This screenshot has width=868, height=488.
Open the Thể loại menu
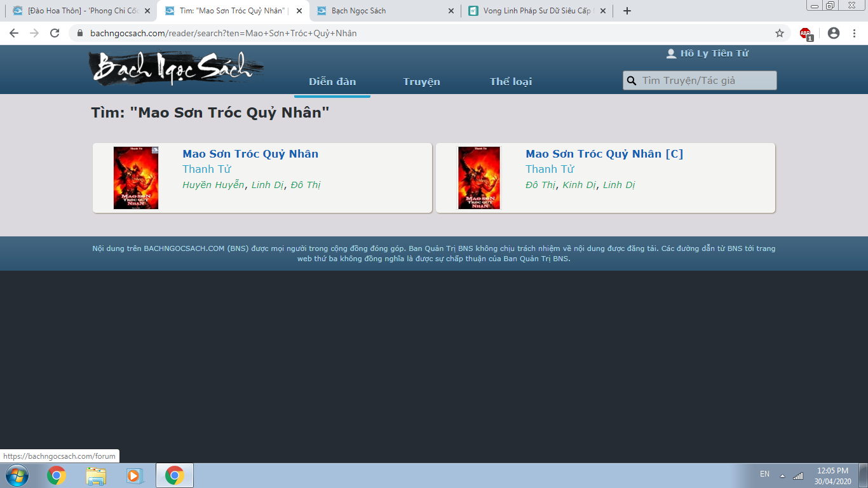coord(511,81)
